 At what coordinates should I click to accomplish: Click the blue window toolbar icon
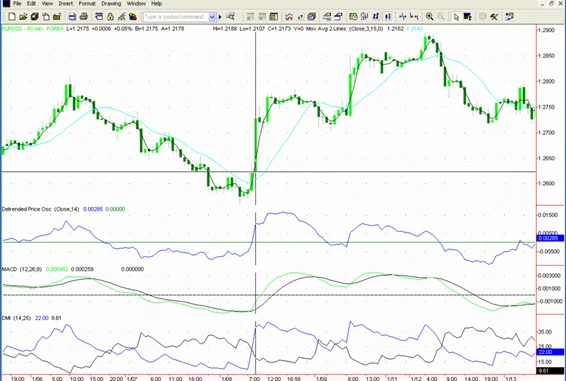point(99,17)
